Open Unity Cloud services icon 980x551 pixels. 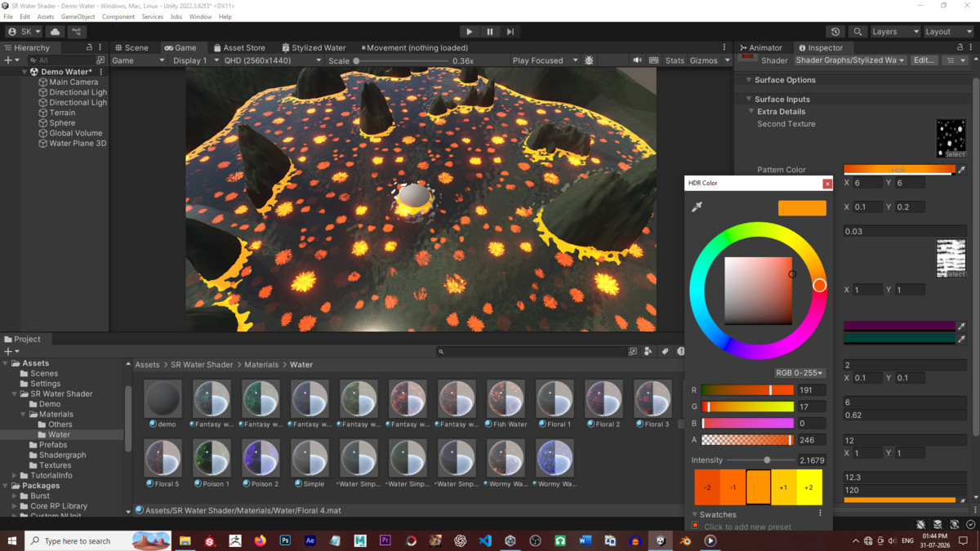[56, 32]
